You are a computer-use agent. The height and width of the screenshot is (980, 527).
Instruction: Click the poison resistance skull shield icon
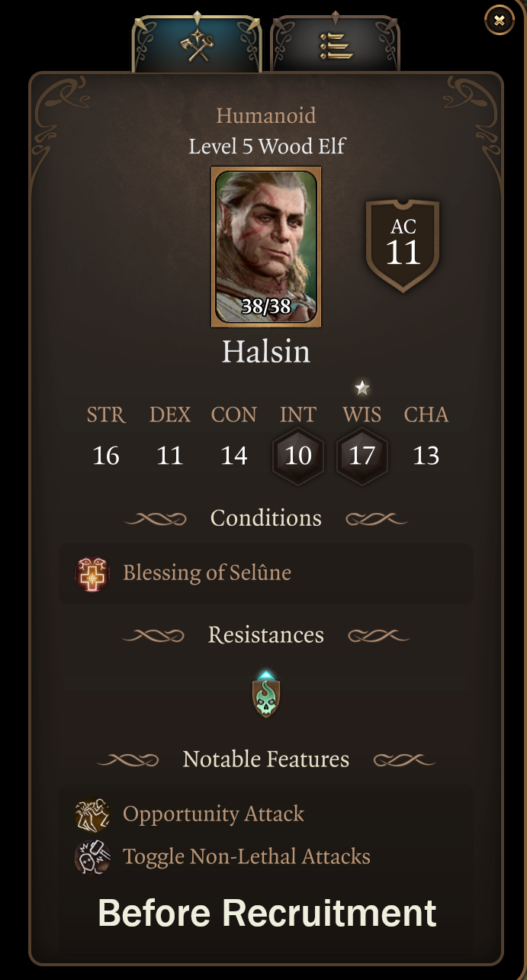click(266, 695)
